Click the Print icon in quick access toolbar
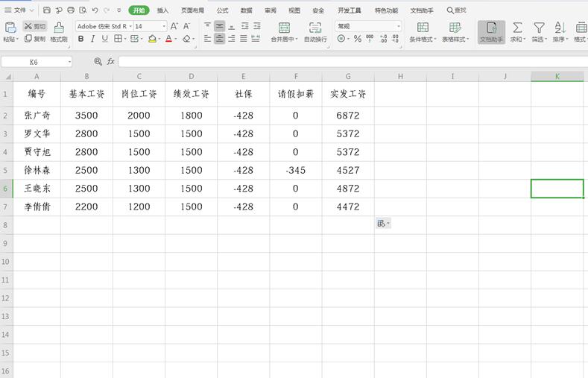This screenshot has width=588, height=378. tap(71, 10)
